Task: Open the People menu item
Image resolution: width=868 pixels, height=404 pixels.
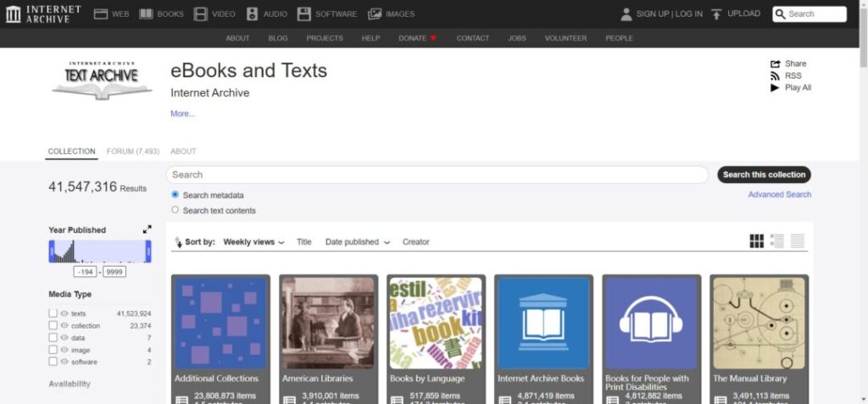Action: [x=619, y=38]
